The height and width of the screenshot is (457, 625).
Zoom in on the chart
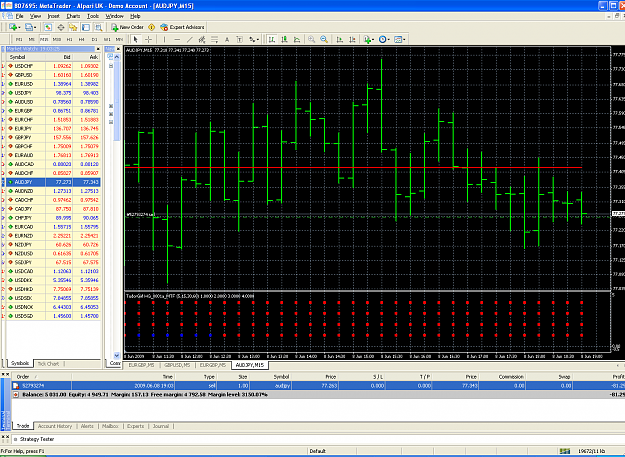(x=311, y=39)
